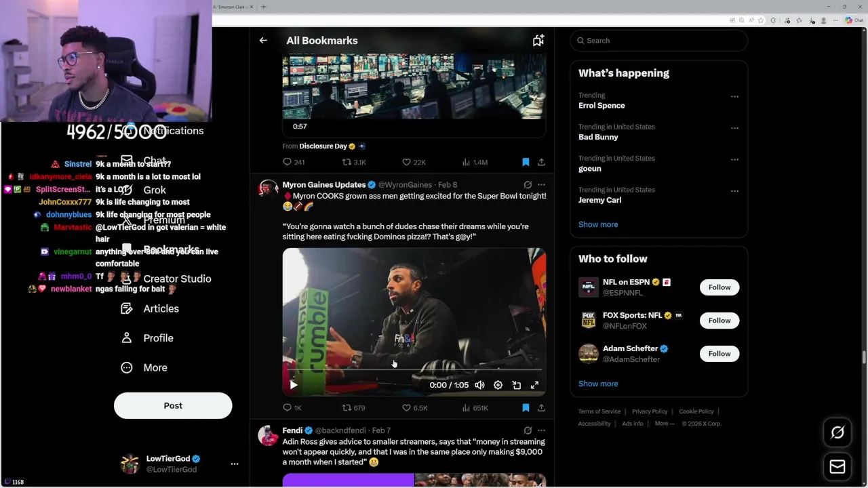Play the Myron Gaines video
Screen dimensions: 868x488
point(293,385)
